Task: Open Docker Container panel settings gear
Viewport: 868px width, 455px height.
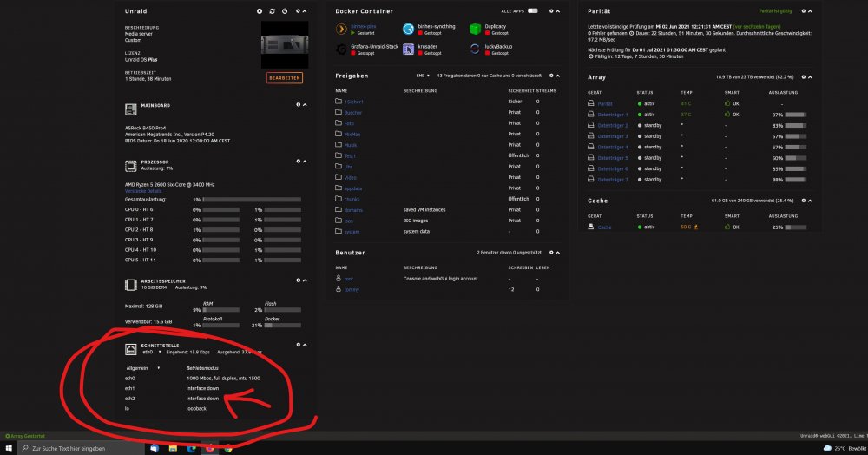Action: point(551,11)
